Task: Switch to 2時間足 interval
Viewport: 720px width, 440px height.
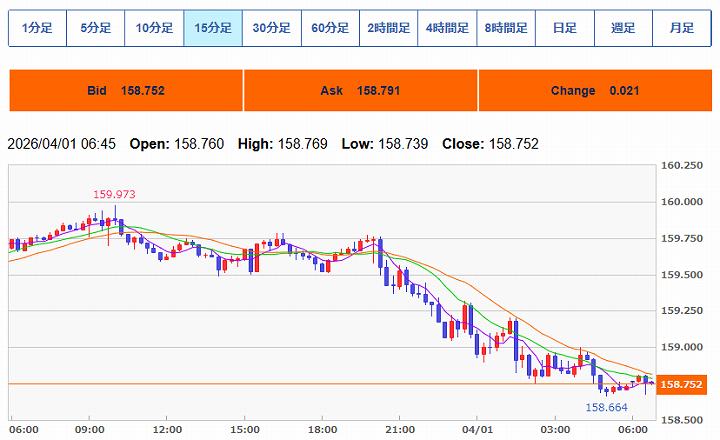Action: pos(388,28)
